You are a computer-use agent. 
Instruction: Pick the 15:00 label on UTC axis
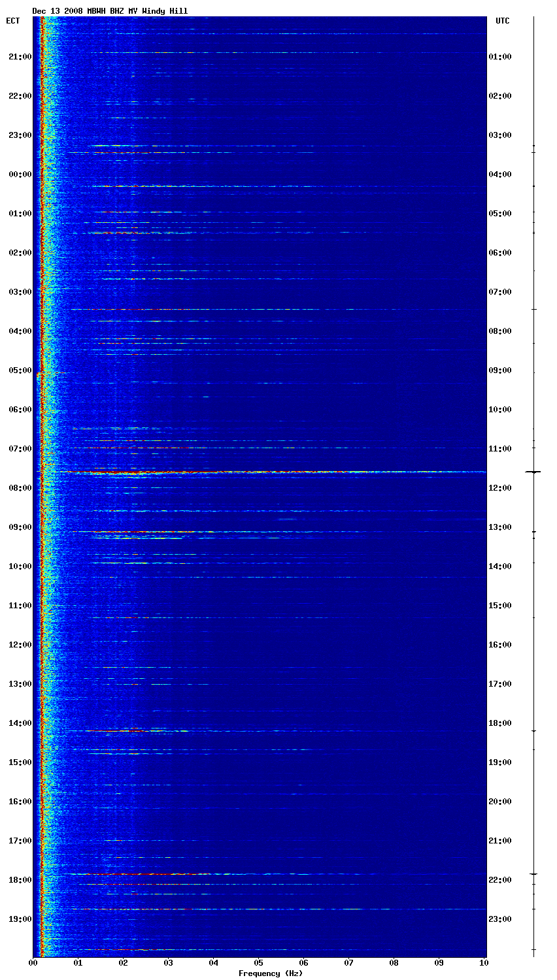coord(500,606)
